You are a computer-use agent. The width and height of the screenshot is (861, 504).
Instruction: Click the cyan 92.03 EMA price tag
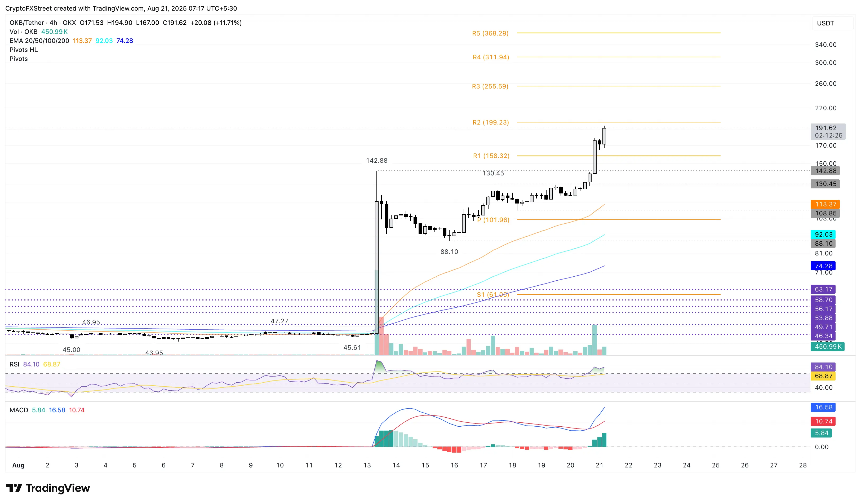823,235
